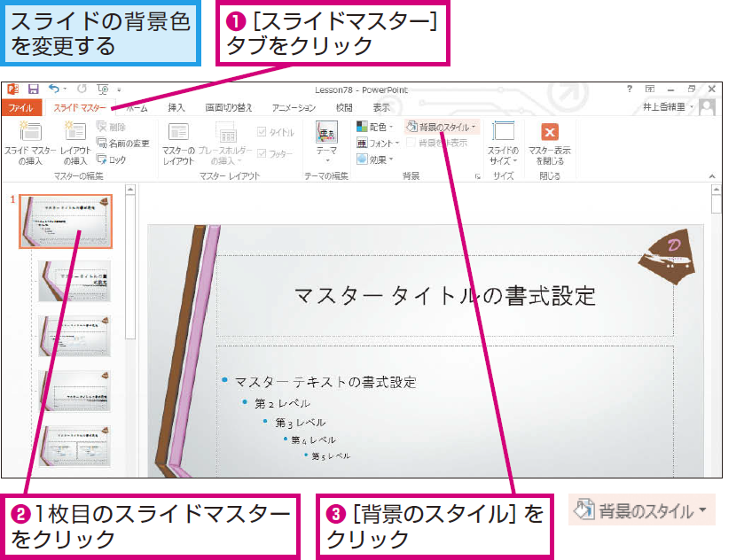
Task: Click the ロック (preserve) button
Action: point(111,159)
